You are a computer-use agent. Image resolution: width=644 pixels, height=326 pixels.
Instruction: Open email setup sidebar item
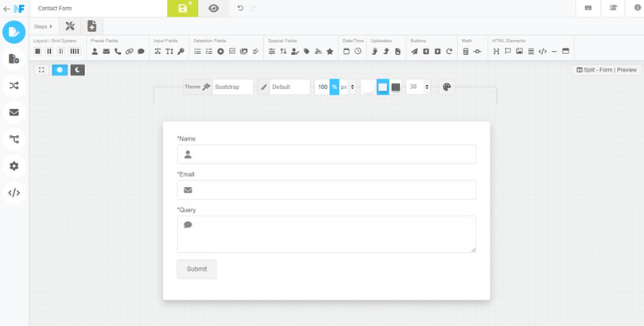point(14,112)
